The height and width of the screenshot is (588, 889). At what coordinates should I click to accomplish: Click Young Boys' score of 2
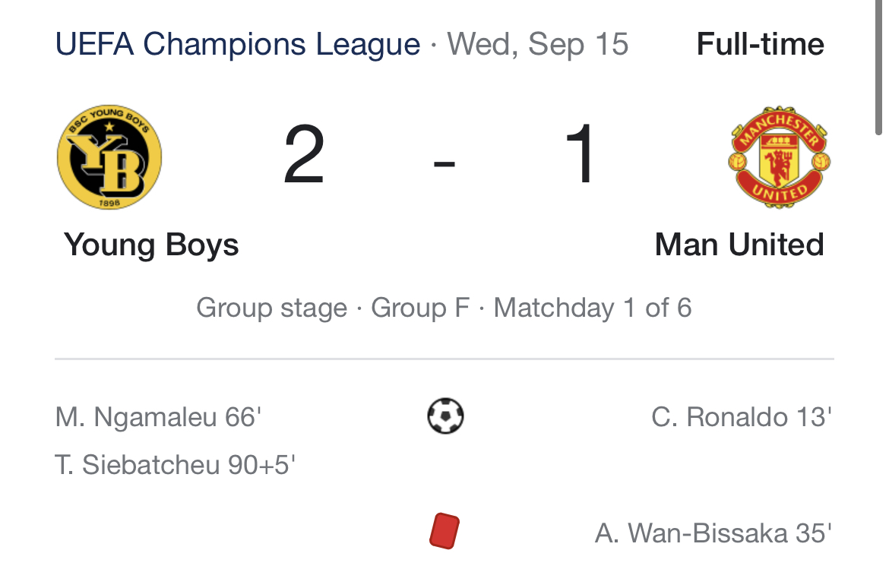click(x=305, y=155)
